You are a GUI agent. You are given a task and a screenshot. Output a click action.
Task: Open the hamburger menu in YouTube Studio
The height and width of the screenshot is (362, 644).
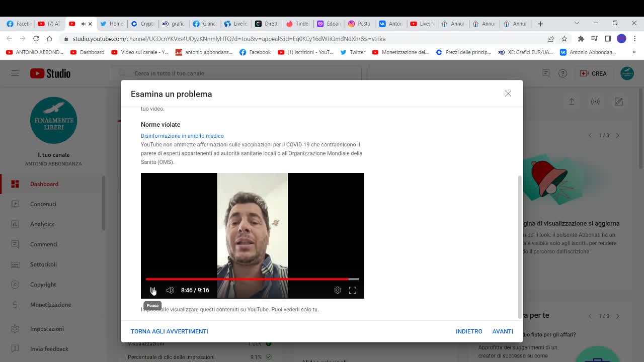click(x=15, y=73)
